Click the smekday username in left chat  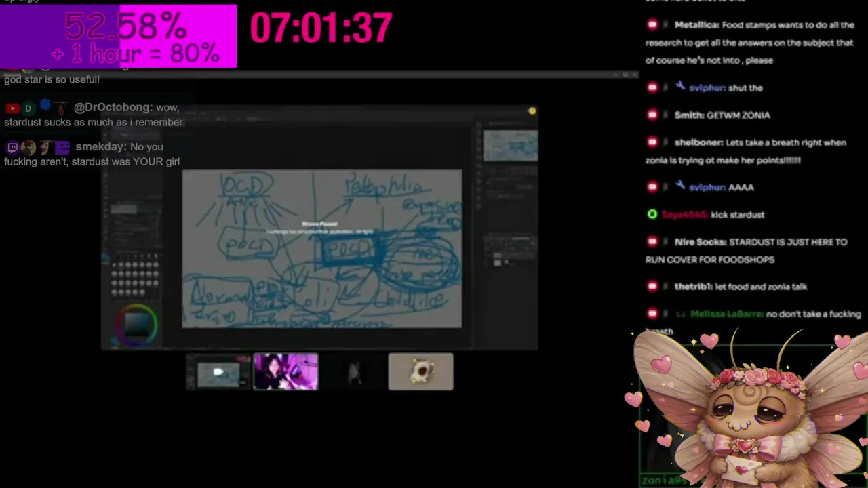(100, 147)
